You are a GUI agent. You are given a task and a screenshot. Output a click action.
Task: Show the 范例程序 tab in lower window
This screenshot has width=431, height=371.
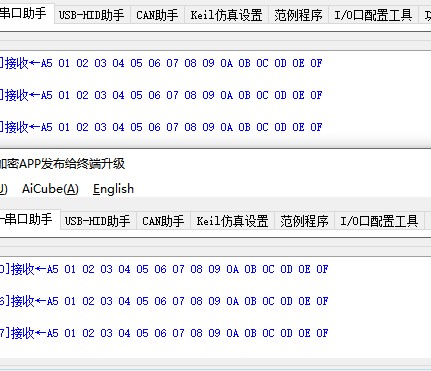point(304,221)
